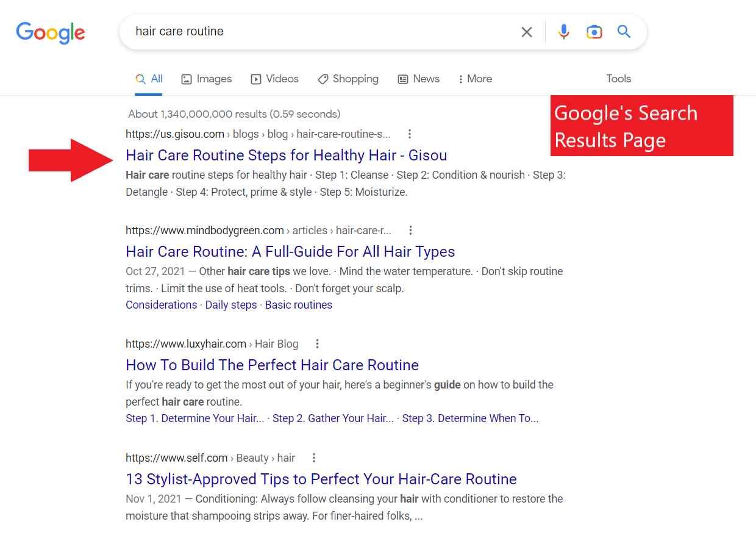Open the Tools filter options
Viewport: 756px width, 541px height.
pos(618,79)
